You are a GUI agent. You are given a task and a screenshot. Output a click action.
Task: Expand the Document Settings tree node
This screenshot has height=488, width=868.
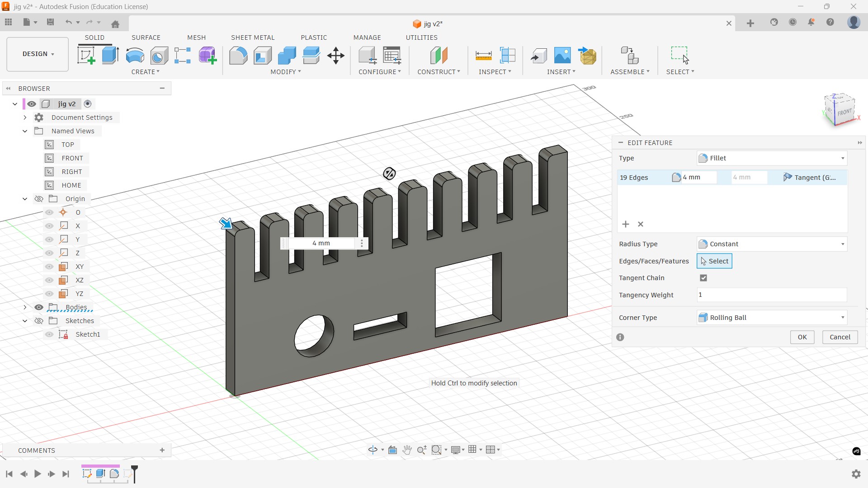[25, 117]
